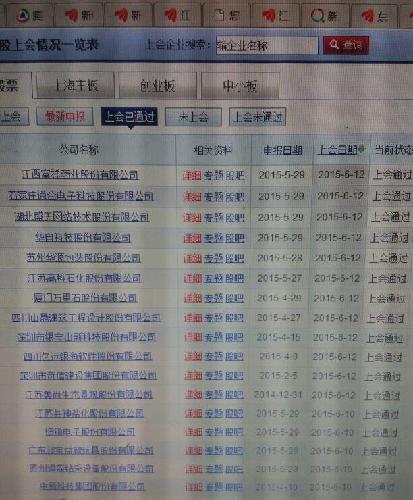Open the 华自科技股份有限公司 company link

(83, 237)
